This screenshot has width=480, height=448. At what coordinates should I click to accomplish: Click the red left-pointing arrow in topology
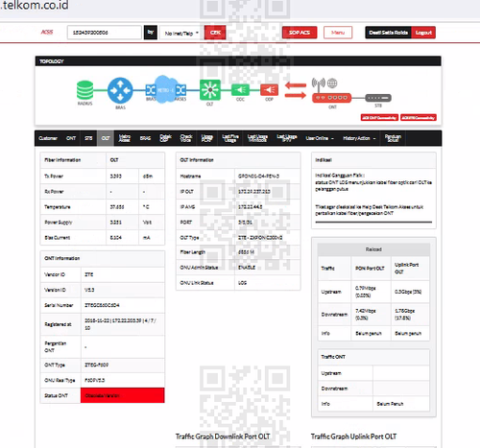click(296, 85)
